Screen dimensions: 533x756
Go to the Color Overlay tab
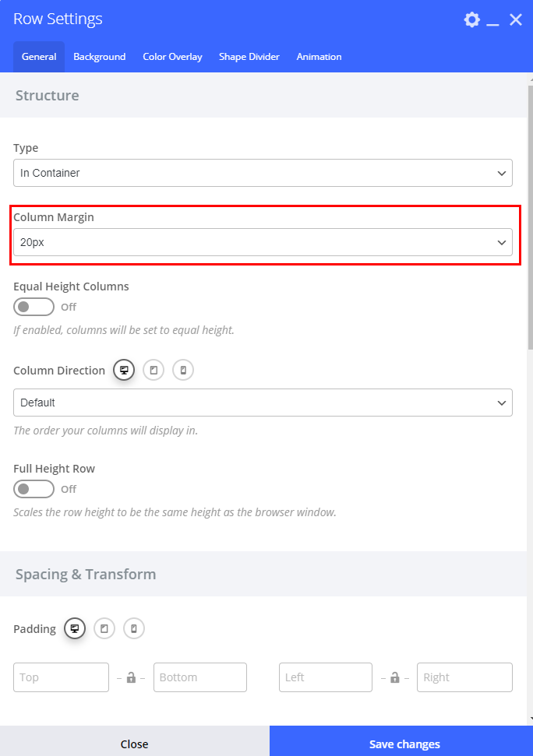point(172,57)
